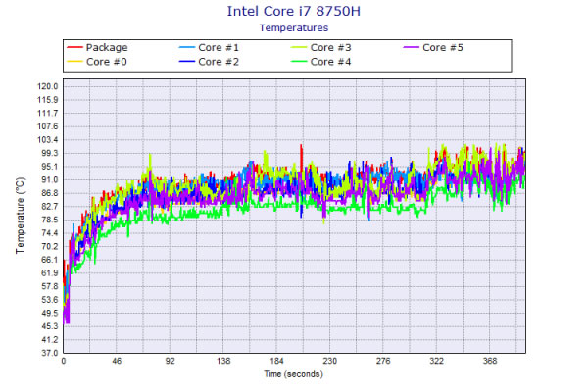Click the 86.8 y-axis value
The image size is (588, 392).
50,193
